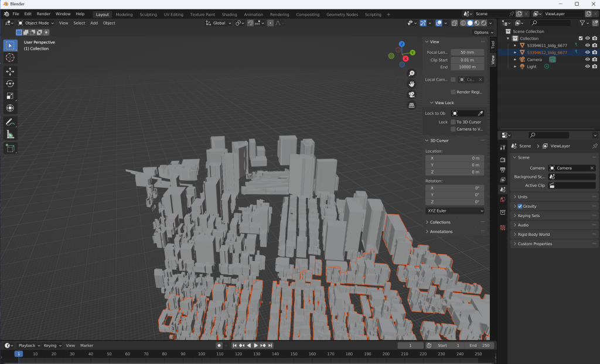This screenshot has width=600, height=364.
Task: Activate the Annotate pencil tool
Action: (x=10, y=122)
